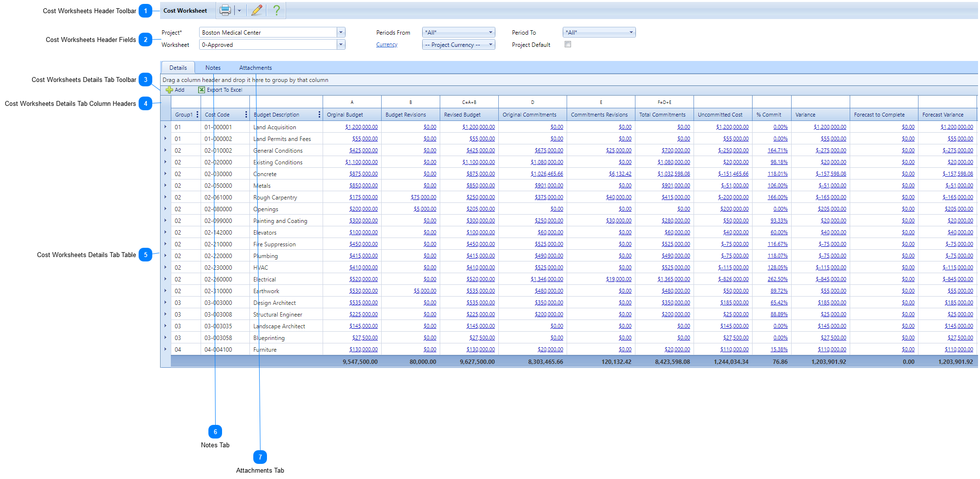
Task: Select the Landscape Architect description cell
Action: coord(286,326)
